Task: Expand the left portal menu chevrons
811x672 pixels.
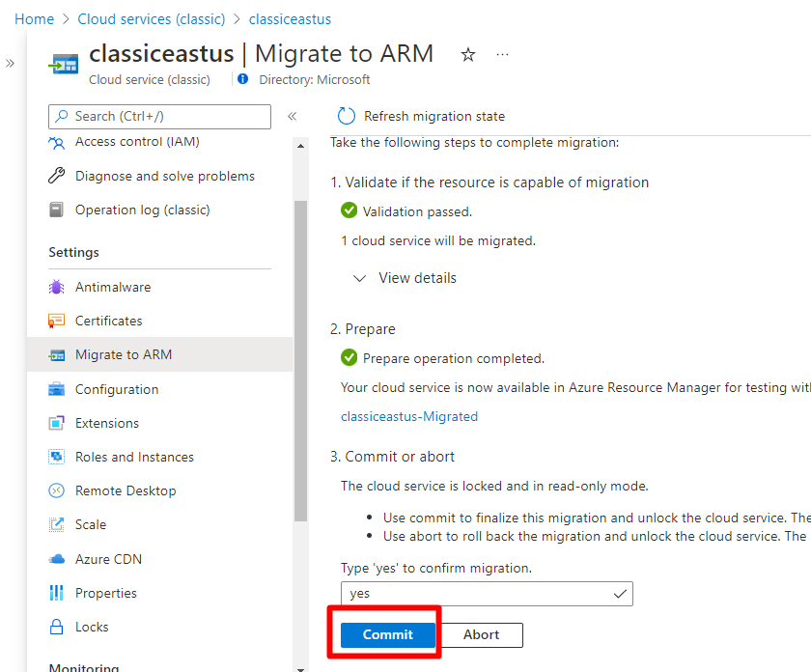Action: coord(10,64)
